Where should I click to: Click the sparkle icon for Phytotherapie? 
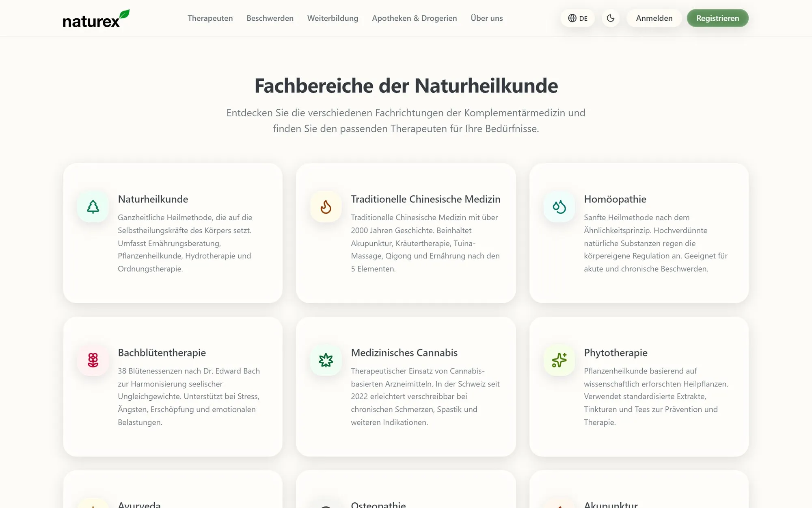tap(559, 360)
